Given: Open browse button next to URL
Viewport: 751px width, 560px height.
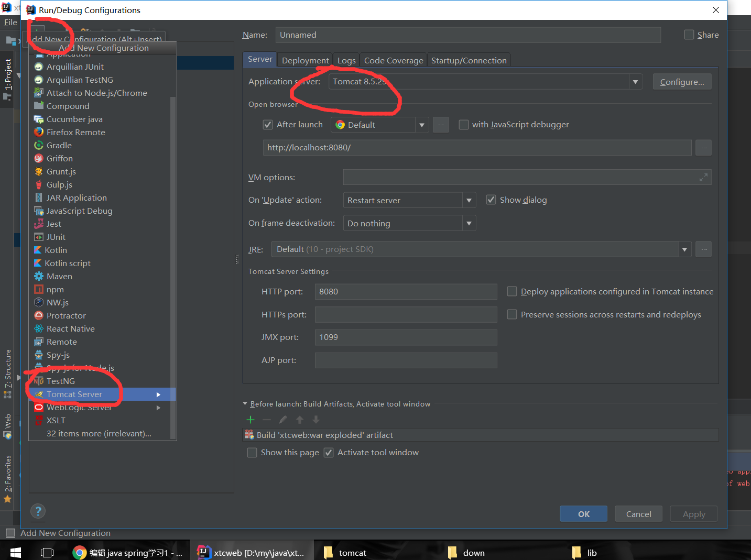Looking at the screenshot, I should point(703,148).
